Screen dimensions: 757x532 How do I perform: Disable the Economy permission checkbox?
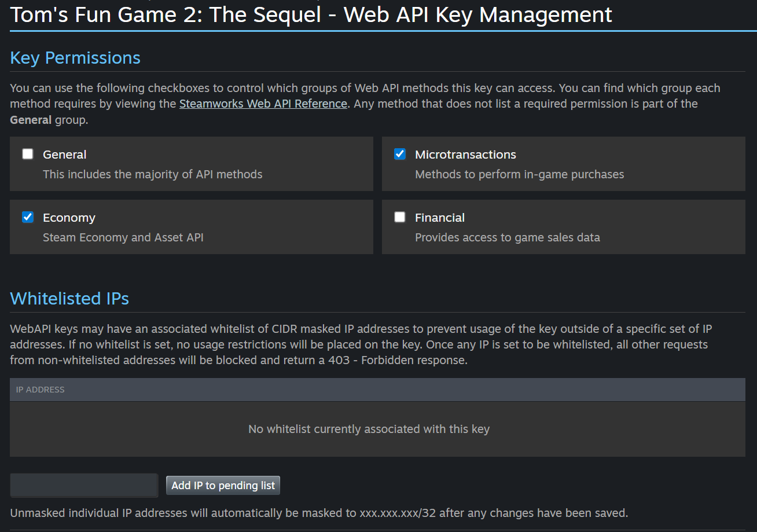pos(28,217)
